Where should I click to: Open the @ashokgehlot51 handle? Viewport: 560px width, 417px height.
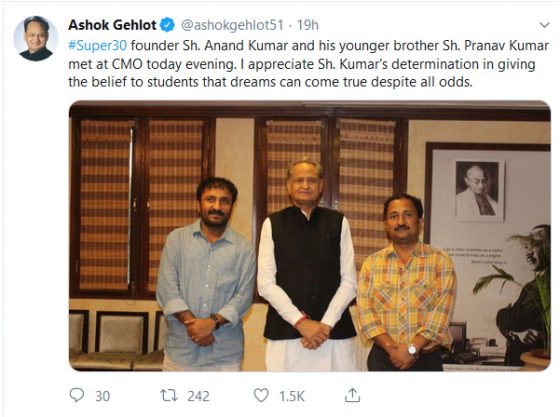click(232, 25)
